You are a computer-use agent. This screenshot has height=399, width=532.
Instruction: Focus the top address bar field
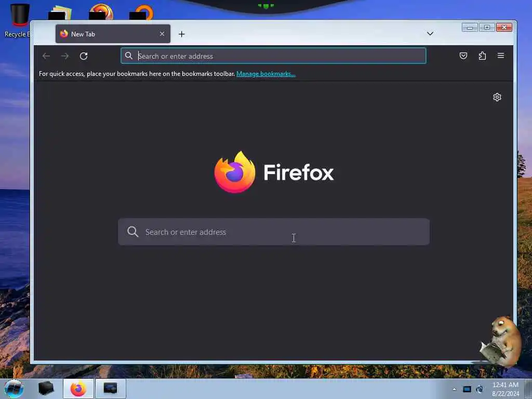[273, 56]
